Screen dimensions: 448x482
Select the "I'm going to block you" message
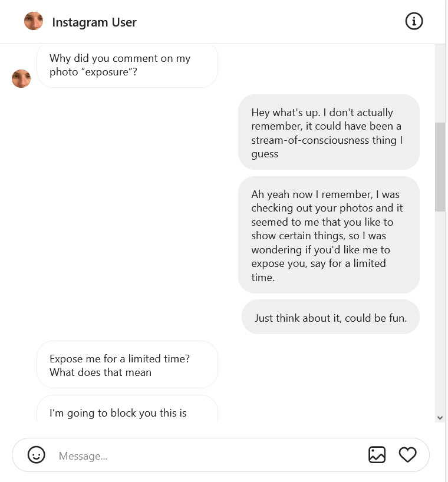(x=127, y=412)
